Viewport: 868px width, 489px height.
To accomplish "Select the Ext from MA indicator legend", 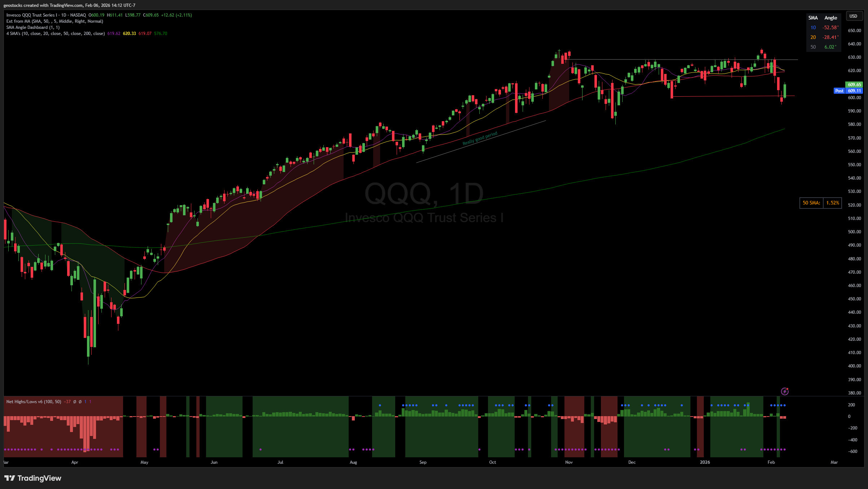I will pos(54,21).
